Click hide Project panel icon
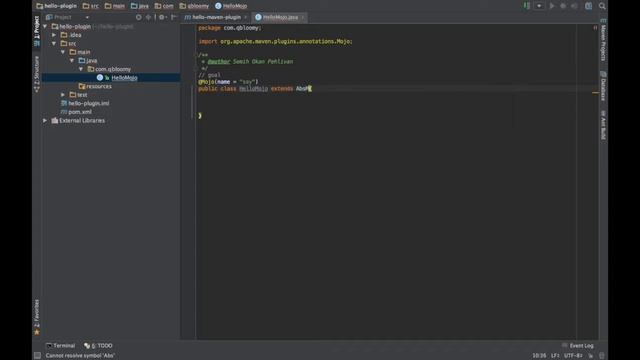Screen dimensions: 640x360 click(174, 17)
